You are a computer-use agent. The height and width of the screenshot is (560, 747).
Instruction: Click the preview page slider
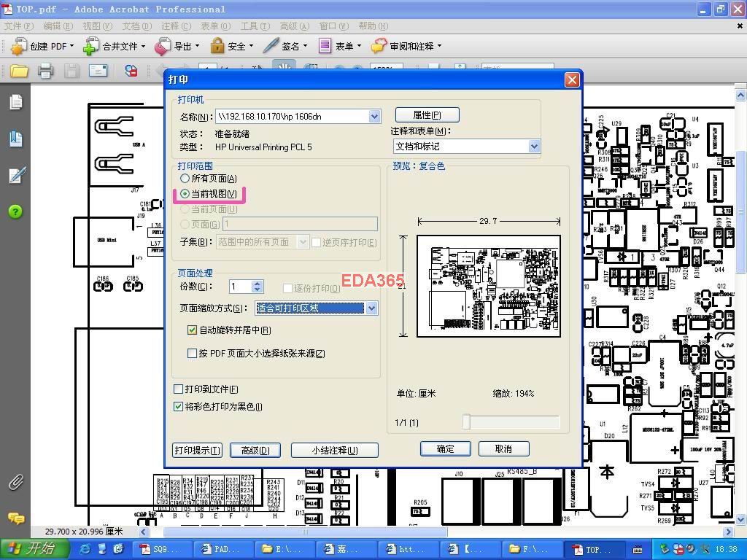pyautogui.click(x=466, y=422)
